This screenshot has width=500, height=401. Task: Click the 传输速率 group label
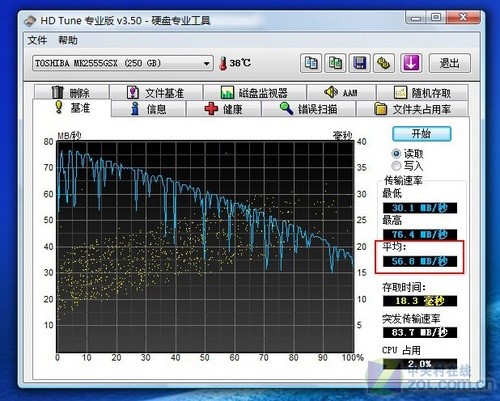403,181
